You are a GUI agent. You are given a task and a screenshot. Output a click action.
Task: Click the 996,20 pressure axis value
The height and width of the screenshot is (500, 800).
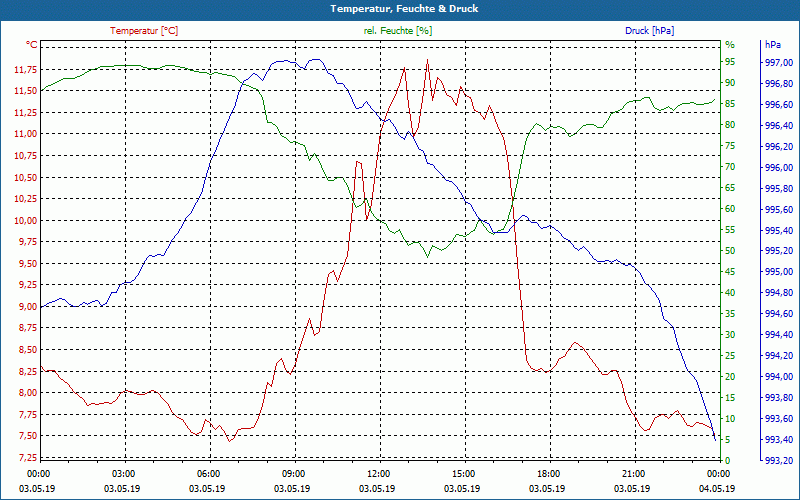click(780, 146)
